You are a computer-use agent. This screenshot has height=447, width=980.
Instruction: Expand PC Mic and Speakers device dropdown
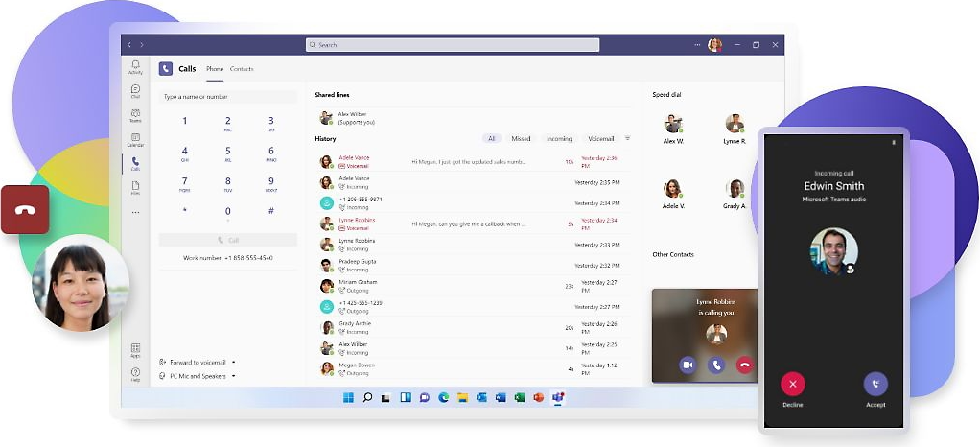coord(233,376)
